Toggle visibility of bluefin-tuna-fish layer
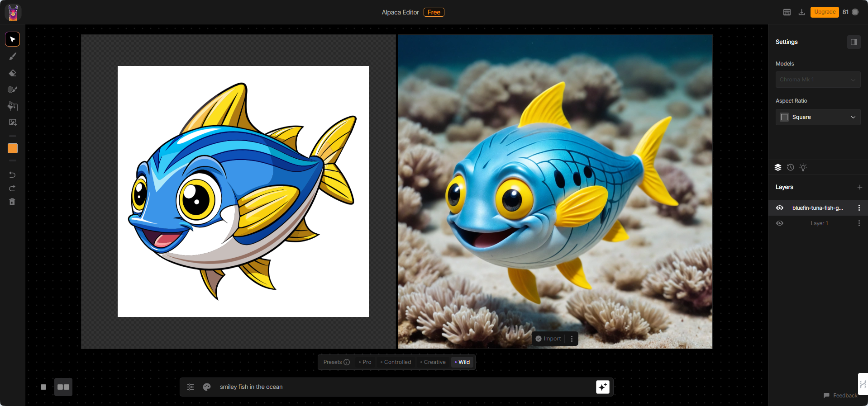868x406 pixels. coord(780,208)
